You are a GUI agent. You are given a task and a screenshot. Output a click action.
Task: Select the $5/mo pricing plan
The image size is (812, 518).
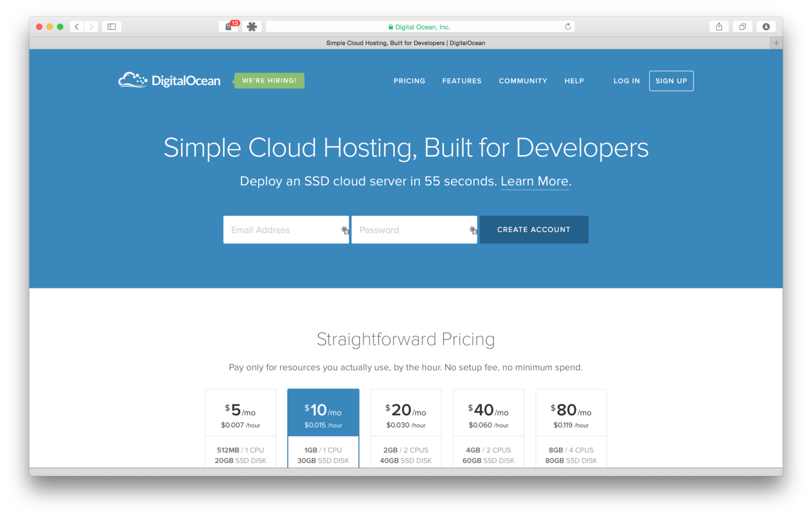click(240, 428)
